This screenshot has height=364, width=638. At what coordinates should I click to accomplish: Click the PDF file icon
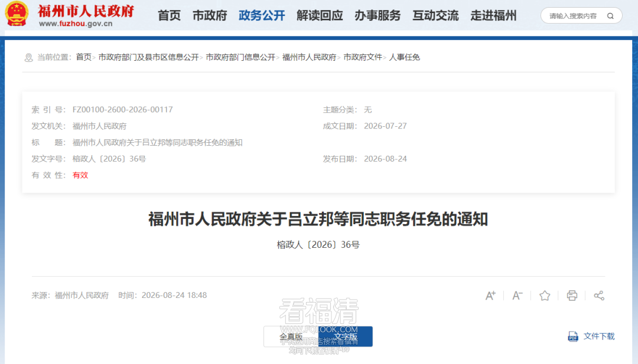tap(573, 336)
